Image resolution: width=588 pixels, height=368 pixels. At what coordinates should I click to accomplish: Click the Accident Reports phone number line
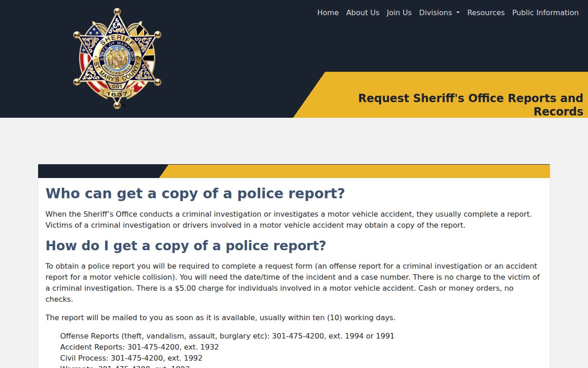click(140, 347)
